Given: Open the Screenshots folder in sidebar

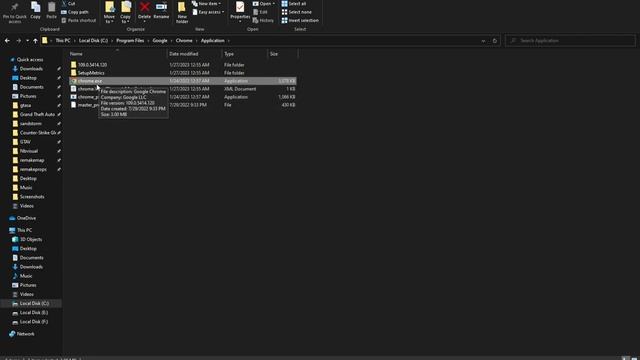Looking at the screenshot, I should [32, 197].
